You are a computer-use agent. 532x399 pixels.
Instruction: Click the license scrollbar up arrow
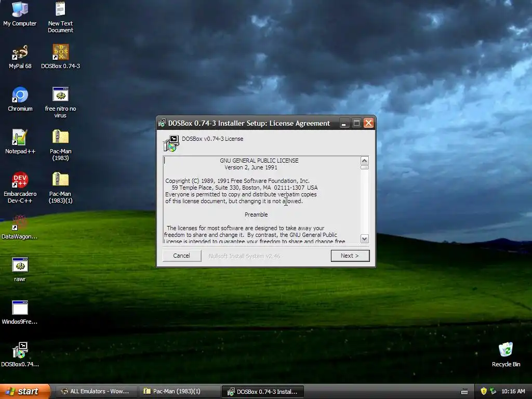(364, 161)
